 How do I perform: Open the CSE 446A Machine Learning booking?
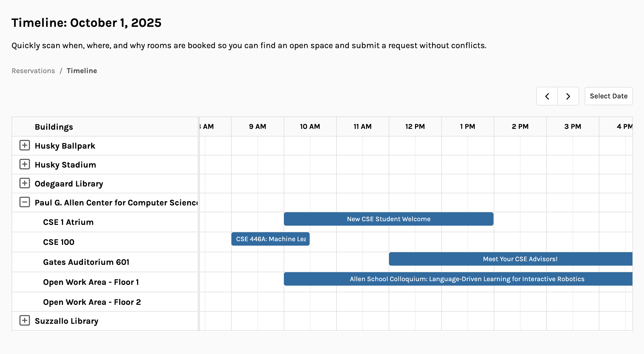tap(271, 239)
